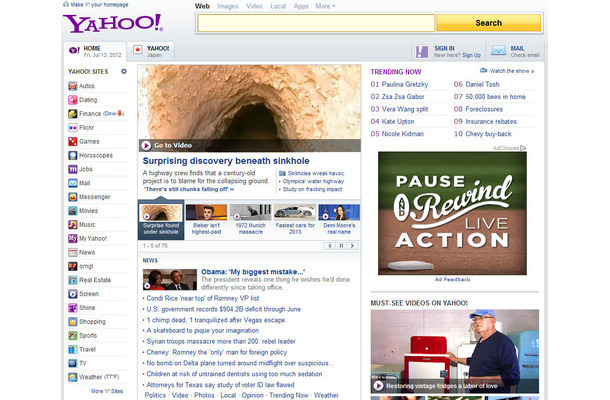Viewport: 610px width, 400px height.
Task: Select the Web search tab
Action: (x=202, y=6)
